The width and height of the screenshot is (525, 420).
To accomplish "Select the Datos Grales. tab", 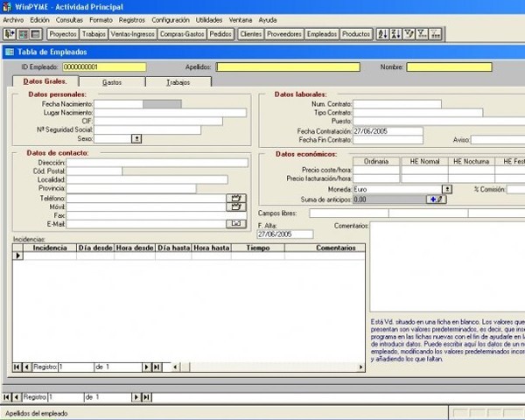I will tap(45, 81).
